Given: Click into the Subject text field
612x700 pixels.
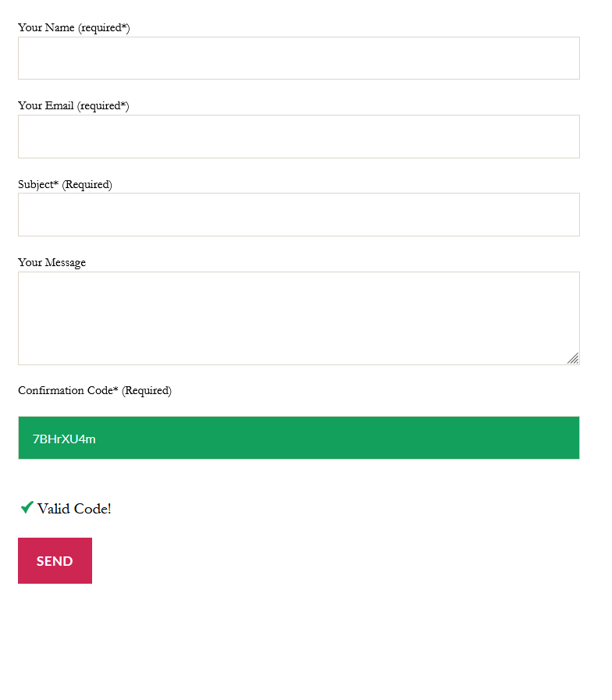Looking at the screenshot, I should (298, 215).
